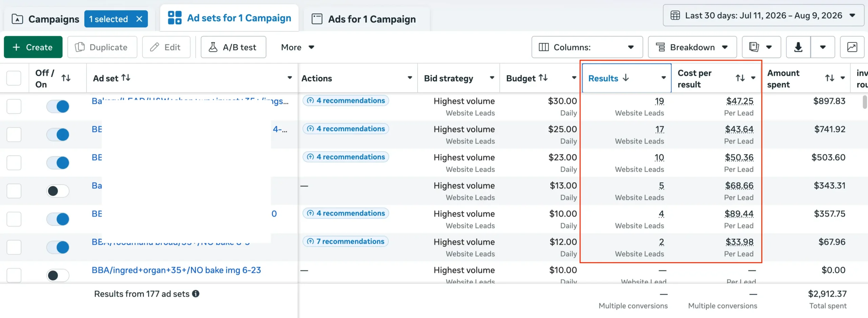Screen dimensions: 868x318
Task: Click the table's vertical scrollbar thumb
Action: [x=865, y=102]
